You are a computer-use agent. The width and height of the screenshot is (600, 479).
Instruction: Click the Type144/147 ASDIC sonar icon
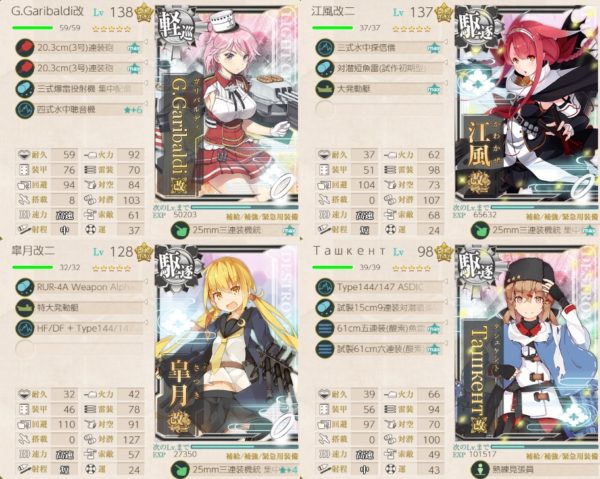click(x=325, y=287)
